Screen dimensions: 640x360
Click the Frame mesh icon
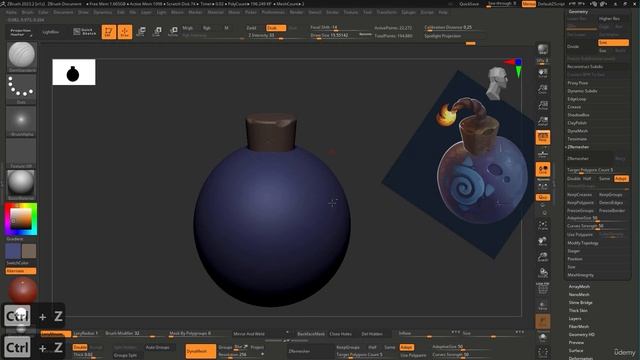pyautogui.click(x=542, y=225)
